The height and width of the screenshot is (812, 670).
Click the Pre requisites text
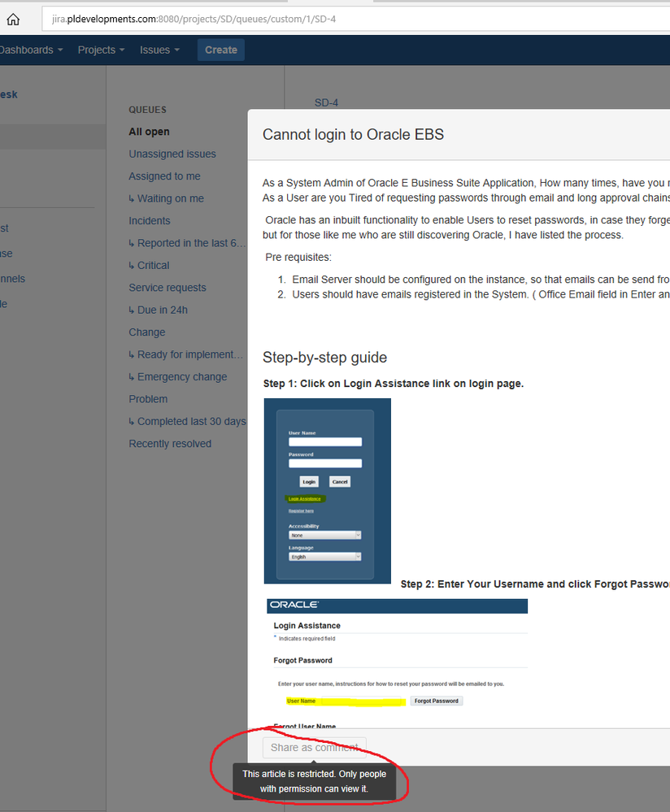tap(298, 257)
